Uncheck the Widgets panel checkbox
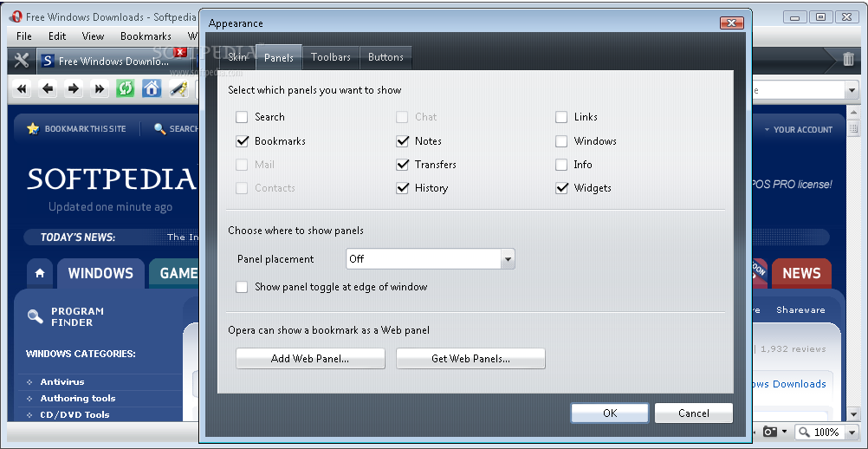 tap(561, 188)
